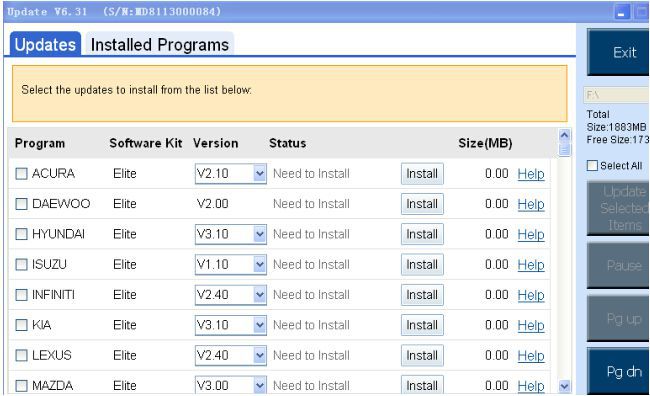The width and height of the screenshot is (650, 396).
Task: Click DAEWOO version text V2.00
Action: coord(213,204)
